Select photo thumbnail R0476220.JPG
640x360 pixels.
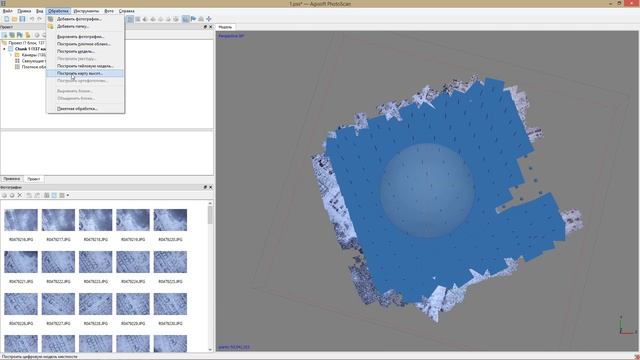(170, 220)
